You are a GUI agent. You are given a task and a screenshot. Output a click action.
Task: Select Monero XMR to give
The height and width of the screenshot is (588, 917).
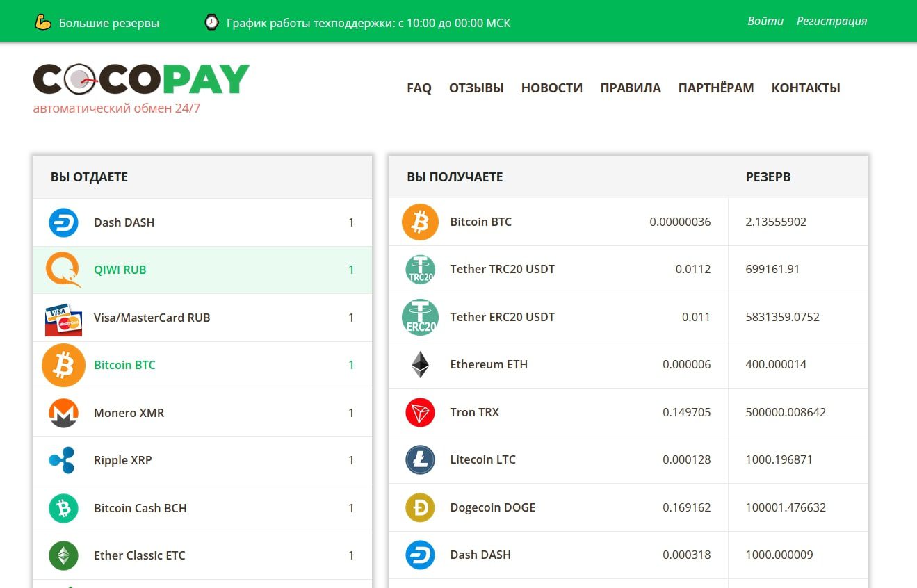(202, 413)
